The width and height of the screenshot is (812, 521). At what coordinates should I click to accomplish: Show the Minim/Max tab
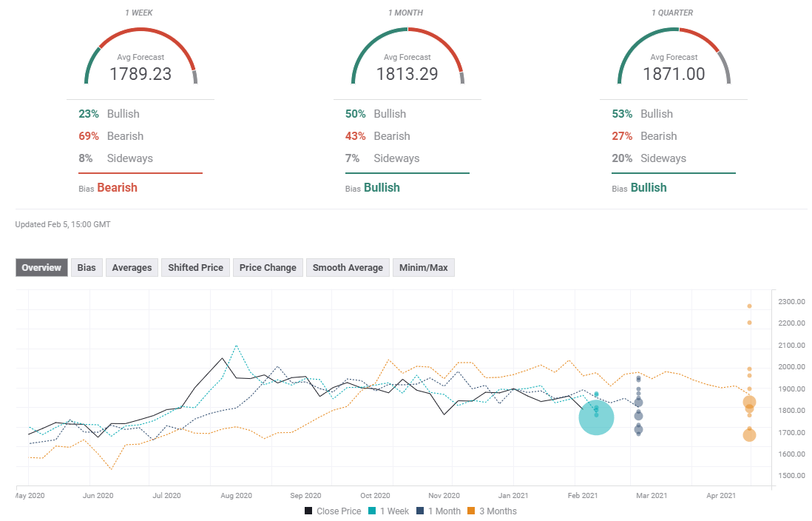pos(423,268)
